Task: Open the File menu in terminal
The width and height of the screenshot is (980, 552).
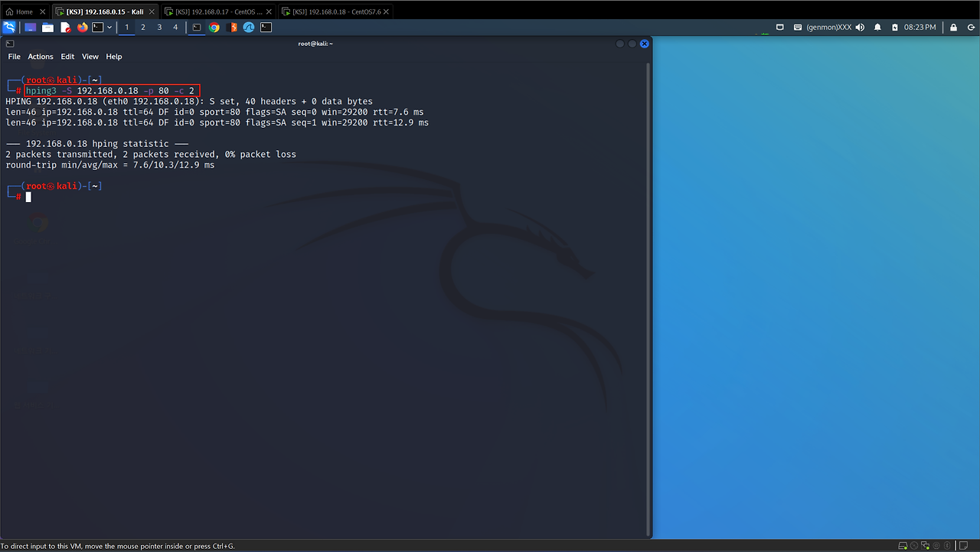Action: [x=14, y=57]
